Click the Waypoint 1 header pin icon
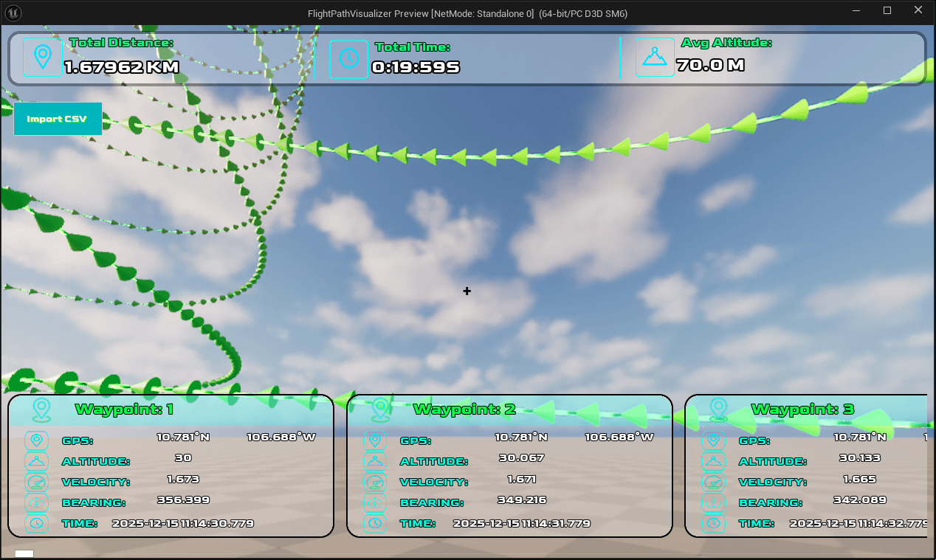The image size is (936, 560). (x=41, y=409)
